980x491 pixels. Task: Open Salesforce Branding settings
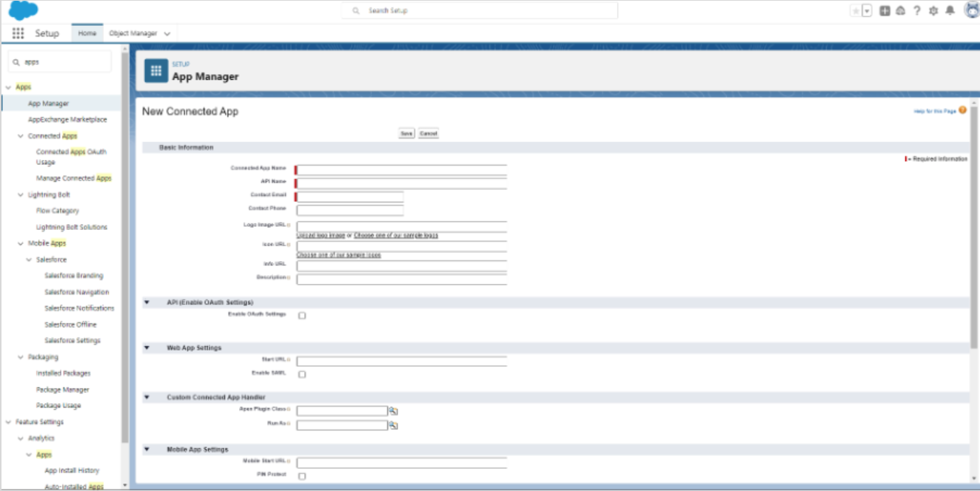coord(74,276)
